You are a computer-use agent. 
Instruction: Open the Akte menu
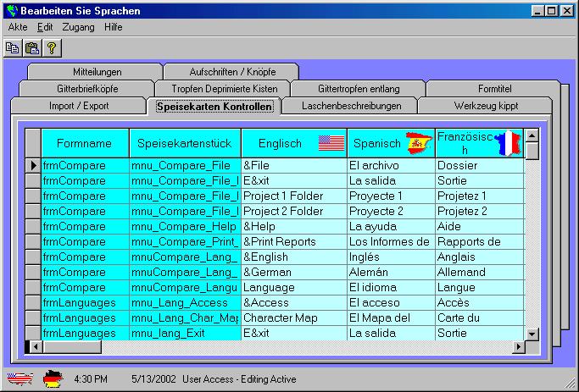tap(18, 27)
